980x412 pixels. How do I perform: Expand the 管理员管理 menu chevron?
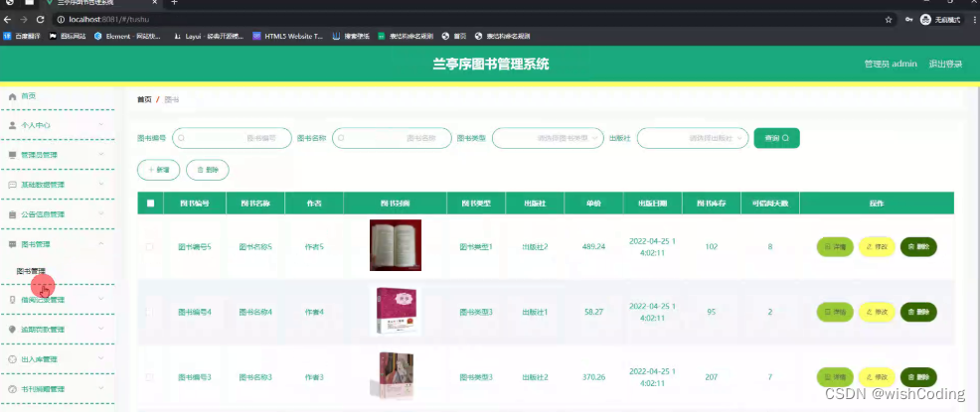[x=101, y=154]
